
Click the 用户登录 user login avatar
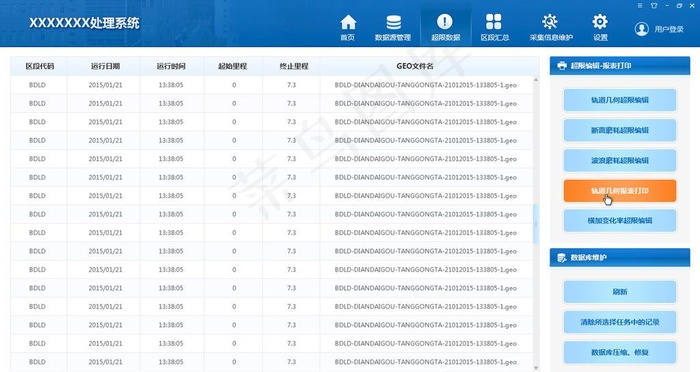(642, 29)
